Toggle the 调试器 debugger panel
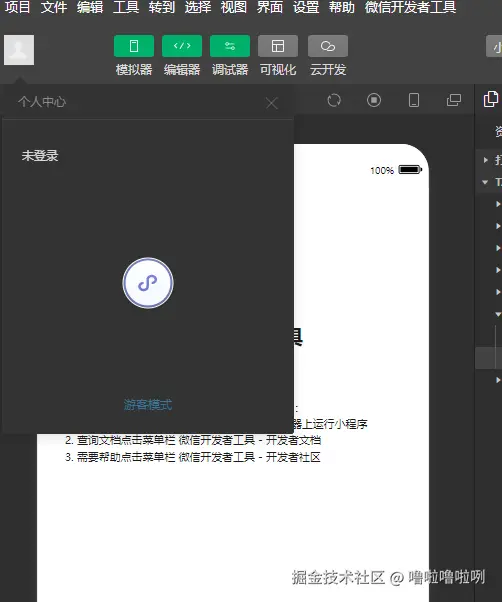Screen dimensions: 502x602 pyautogui.click(x=230, y=46)
